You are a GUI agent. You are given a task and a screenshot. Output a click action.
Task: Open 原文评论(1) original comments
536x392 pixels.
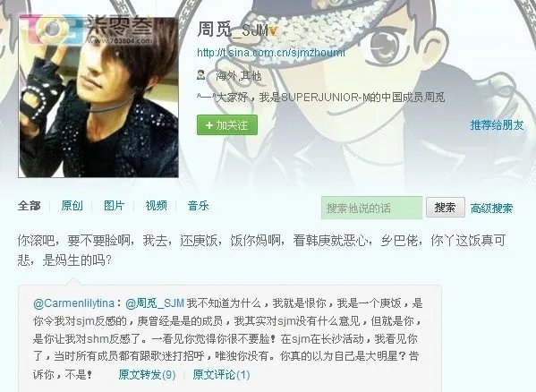(221, 375)
